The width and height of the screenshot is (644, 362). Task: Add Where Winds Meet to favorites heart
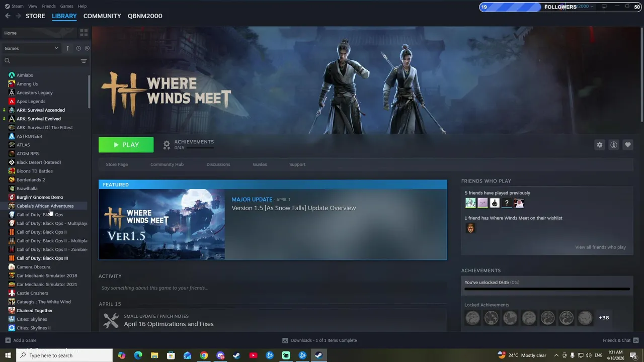(628, 145)
